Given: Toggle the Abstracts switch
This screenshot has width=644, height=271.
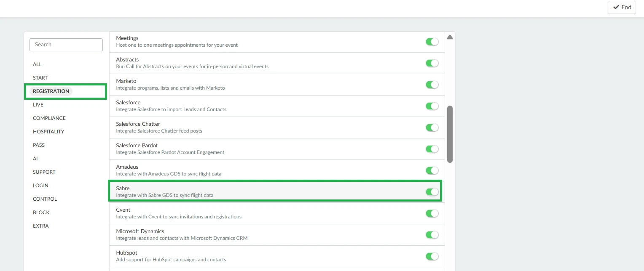Looking at the screenshot, I should pyautogui.click(x=432, y=63).
